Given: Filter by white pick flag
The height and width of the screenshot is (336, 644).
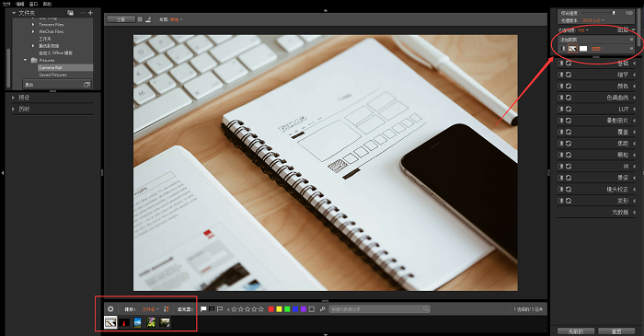Looking at the screenshot, I should (203, 309).
